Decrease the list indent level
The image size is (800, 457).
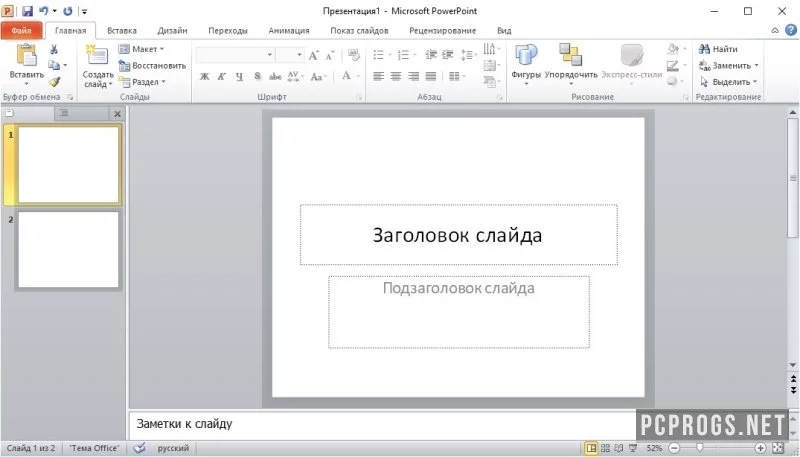431,55
